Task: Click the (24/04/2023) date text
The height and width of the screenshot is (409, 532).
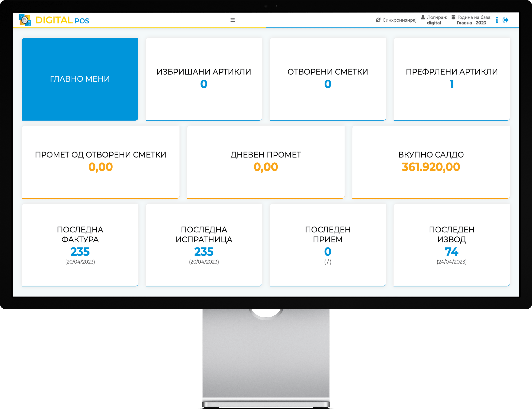Action: pyautogui.click(x=452, y=262)
